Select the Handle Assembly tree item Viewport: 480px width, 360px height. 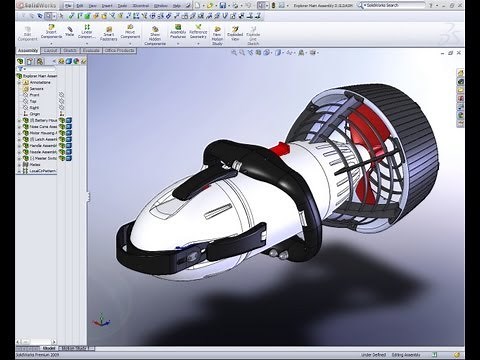pos(40,146)
